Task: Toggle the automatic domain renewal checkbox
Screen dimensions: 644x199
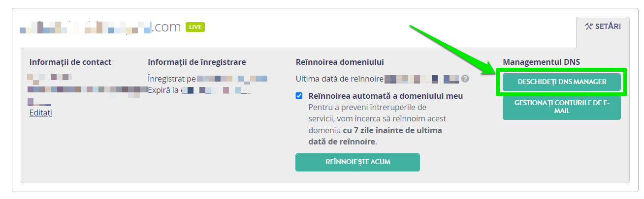Action: [x=299, y=95]
